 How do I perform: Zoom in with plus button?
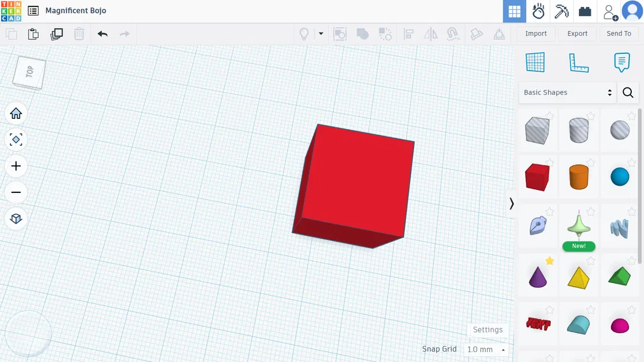(x=16, y=166)
